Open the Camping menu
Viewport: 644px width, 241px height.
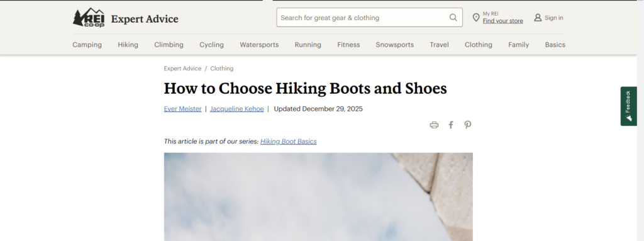coord(87,45)
